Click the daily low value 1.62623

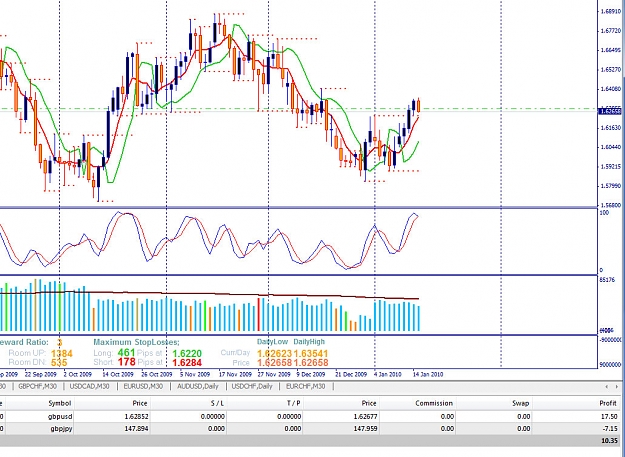pos(275,353)
